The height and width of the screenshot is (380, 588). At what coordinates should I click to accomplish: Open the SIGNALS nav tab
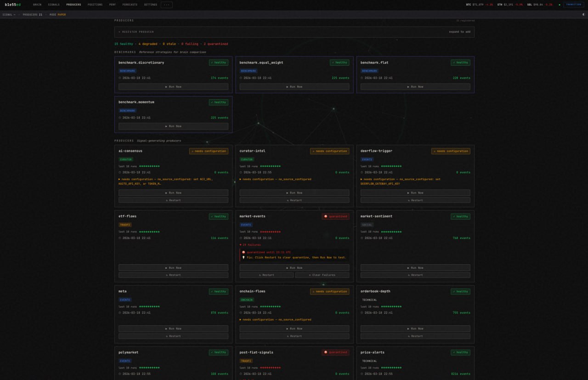pyautogui.click(x=54, y=5)
